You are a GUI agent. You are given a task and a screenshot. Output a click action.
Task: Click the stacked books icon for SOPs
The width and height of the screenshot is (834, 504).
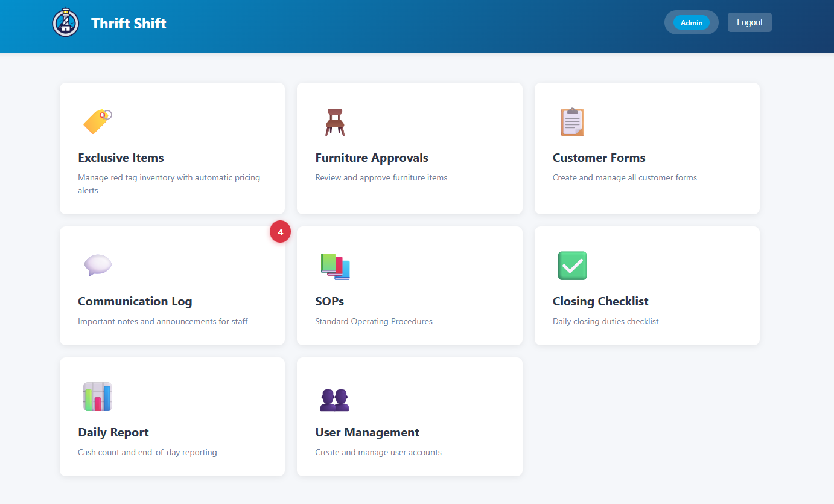point(334,266)
